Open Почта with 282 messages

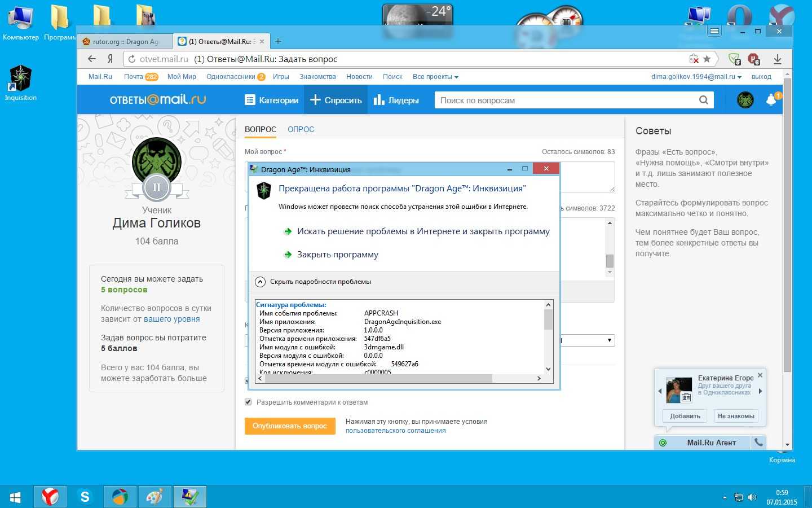pyautogui.click(x=141, y=77)
